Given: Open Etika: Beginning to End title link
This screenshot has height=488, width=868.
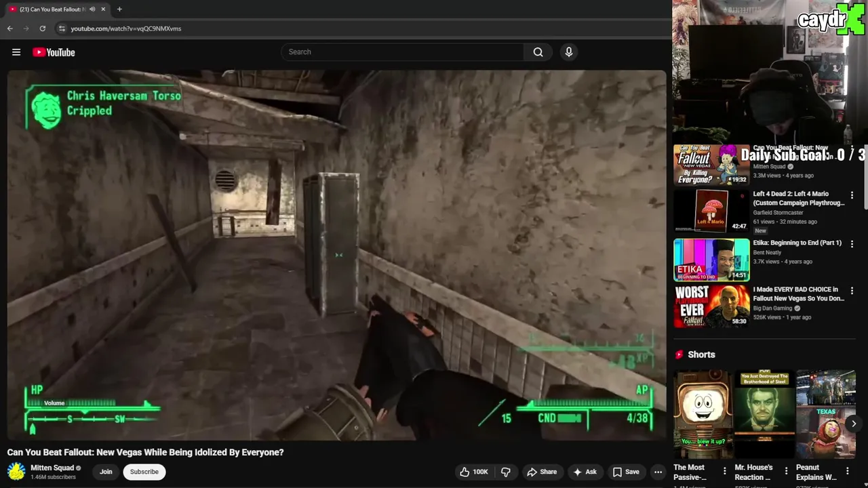Looking at the screenshot, I should (797, 243).
